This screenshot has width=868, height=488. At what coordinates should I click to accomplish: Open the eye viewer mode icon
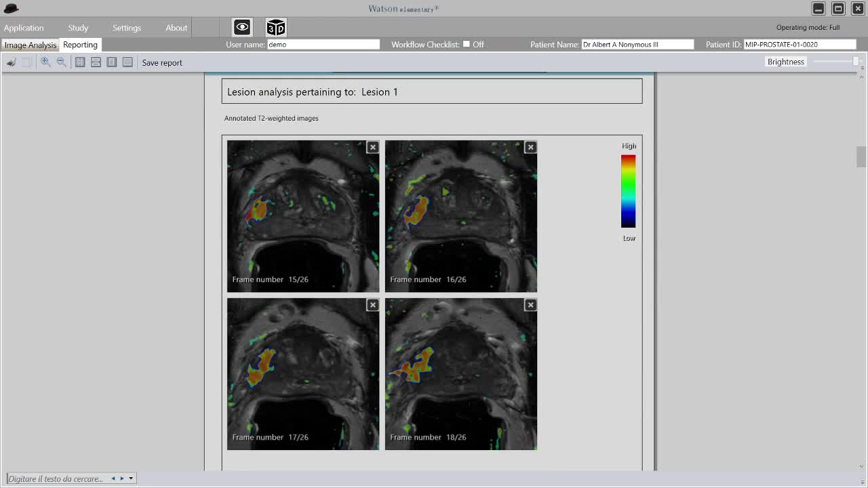click(x=242, y=27)
